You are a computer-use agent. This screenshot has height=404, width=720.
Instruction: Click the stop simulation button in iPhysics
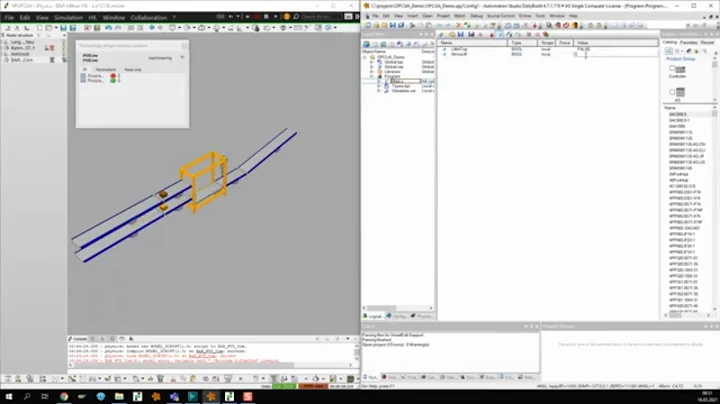coord(266,17)
